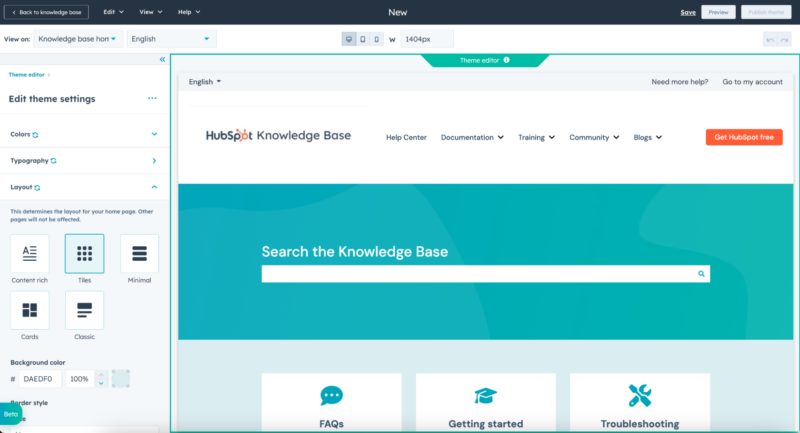Image resolution: width=800 pixels, height=433 pixels.
Task: Open the Knowledge base home page dropdown
Action: click(x=78, y=39)
